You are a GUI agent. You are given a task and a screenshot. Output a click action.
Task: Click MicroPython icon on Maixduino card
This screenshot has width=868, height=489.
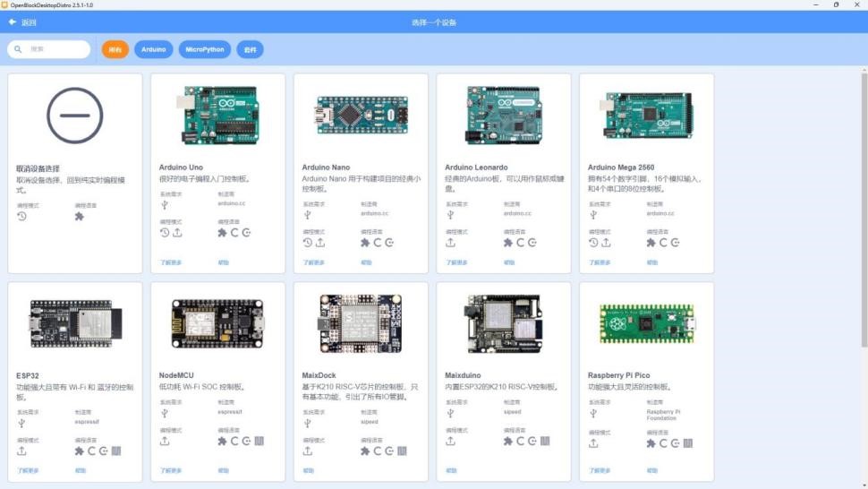click(x=545, y=441)
